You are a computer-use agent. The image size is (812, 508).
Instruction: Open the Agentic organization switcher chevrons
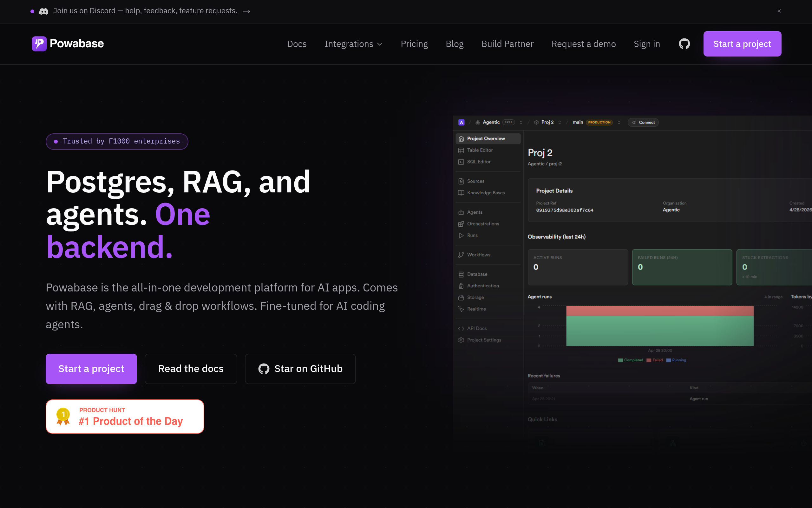click(521, 122)
